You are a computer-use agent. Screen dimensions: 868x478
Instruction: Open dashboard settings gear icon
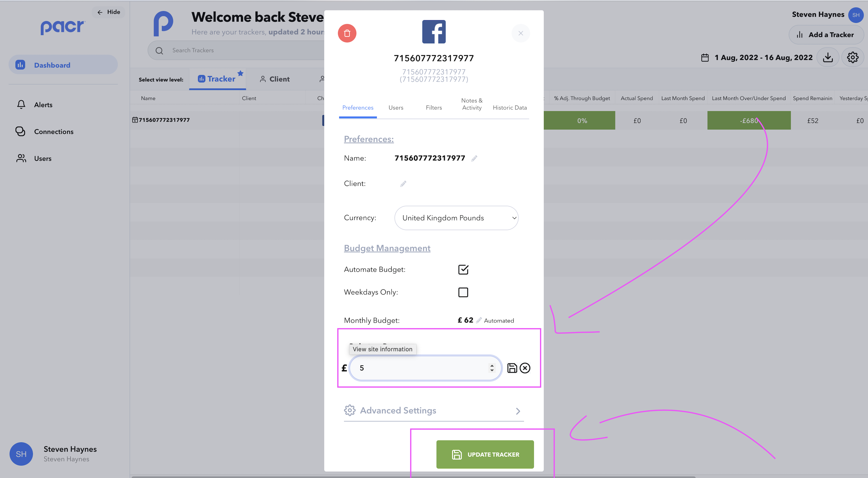click(x=853, y=57)
